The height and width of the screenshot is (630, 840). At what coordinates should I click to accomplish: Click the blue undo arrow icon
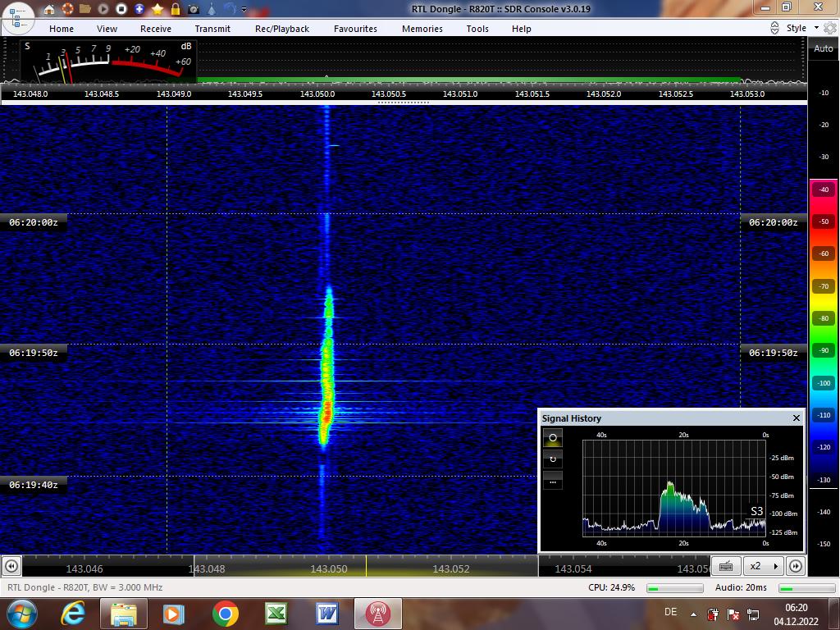coord(230,9)
